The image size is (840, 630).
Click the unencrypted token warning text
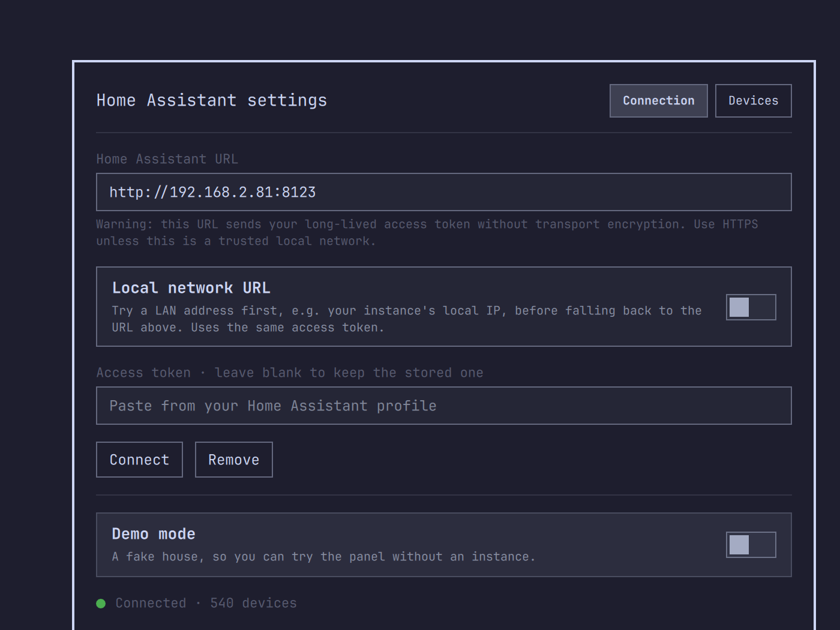click(427, 232)
